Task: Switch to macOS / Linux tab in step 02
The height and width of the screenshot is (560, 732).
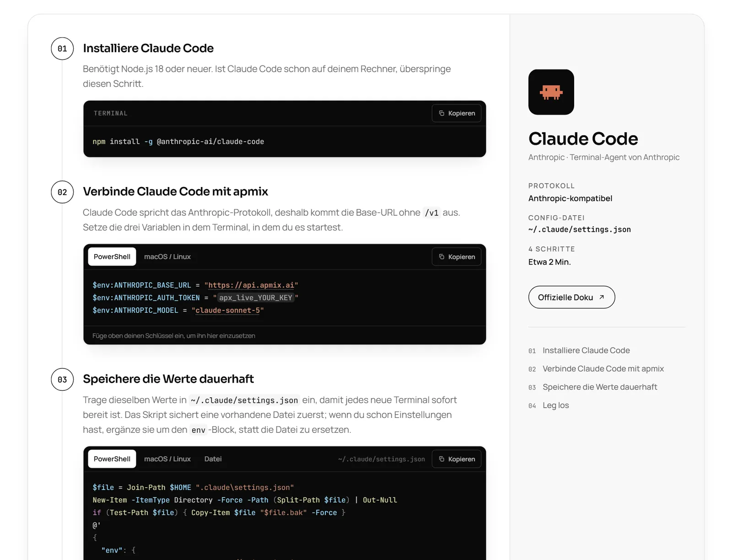Action: point(167,257)
